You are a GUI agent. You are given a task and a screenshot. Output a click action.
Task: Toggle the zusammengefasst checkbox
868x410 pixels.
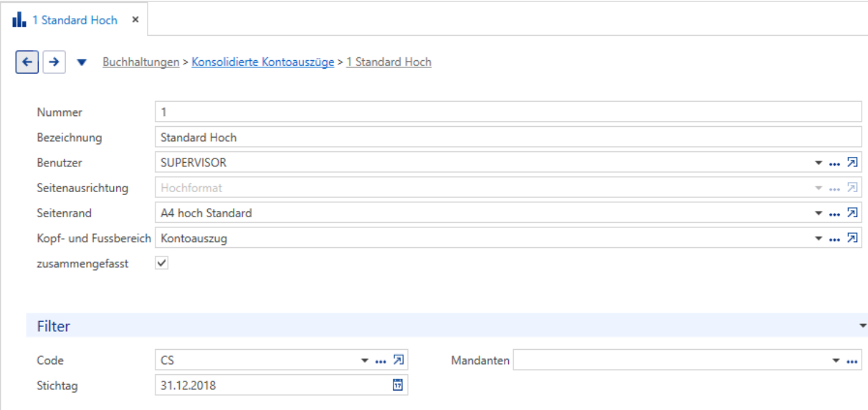(x=162, y=264)
